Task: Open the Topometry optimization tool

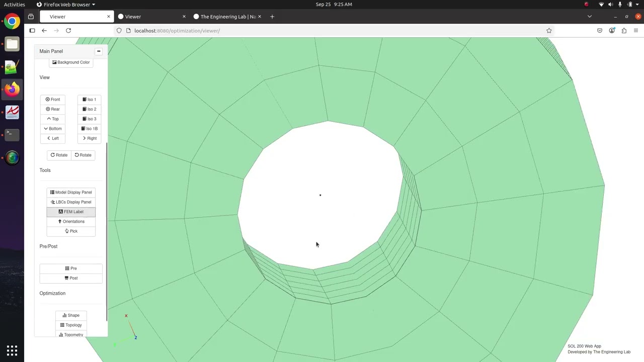Action: click(71, 334)
